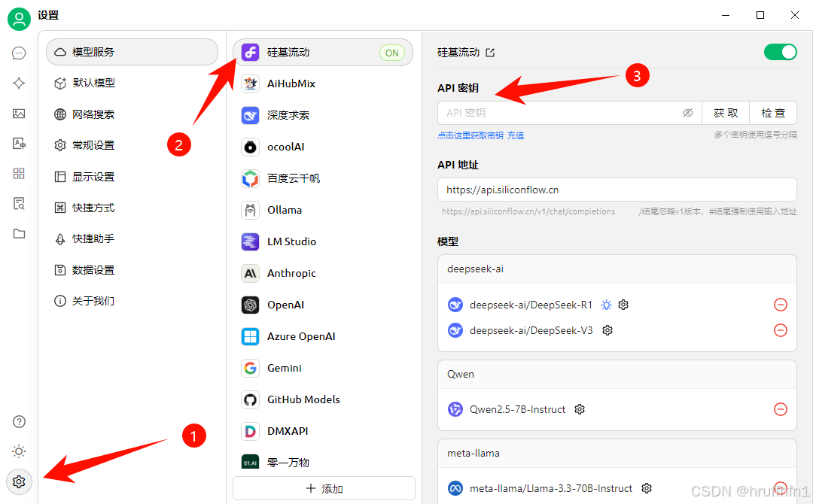Viewport: 813px width, 504px height.
Task: Click the 获取 API key button
Action: tap(726, 113)
